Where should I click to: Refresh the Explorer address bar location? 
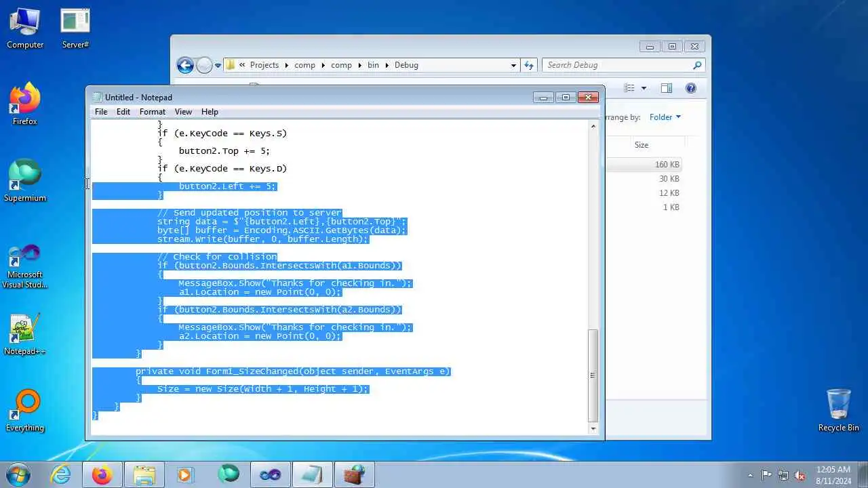click(x=530, y=65)
